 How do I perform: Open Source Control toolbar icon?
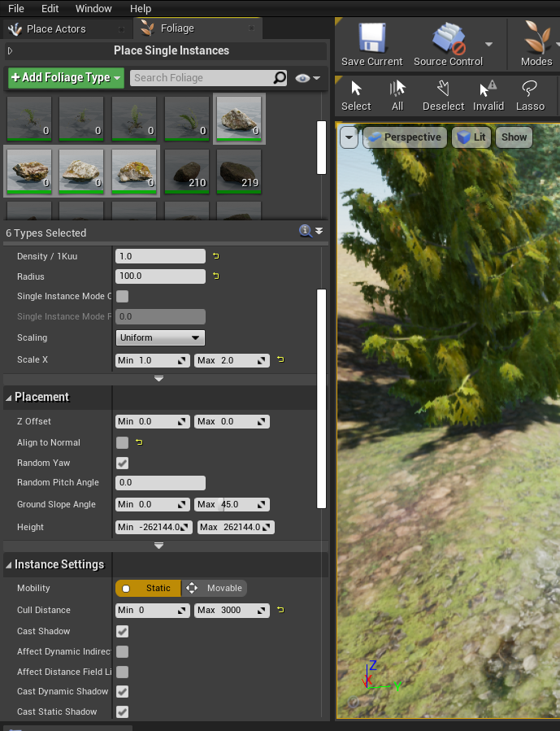point(448,38)
